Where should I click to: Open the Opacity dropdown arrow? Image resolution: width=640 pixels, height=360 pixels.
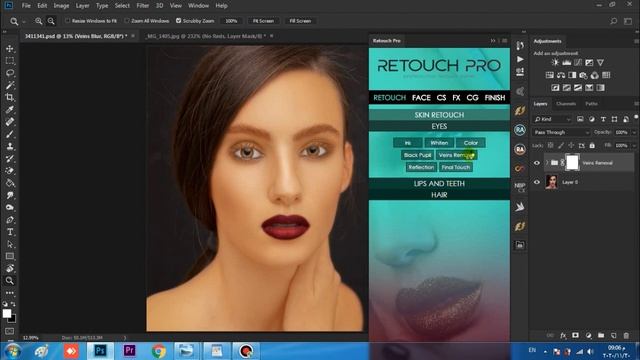tap(633, 132)
